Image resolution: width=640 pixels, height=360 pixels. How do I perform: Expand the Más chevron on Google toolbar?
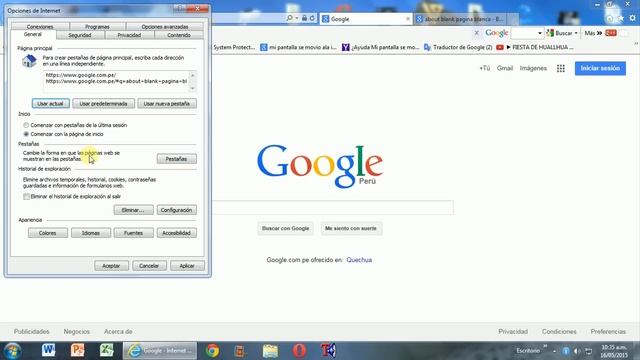point(599,33)
